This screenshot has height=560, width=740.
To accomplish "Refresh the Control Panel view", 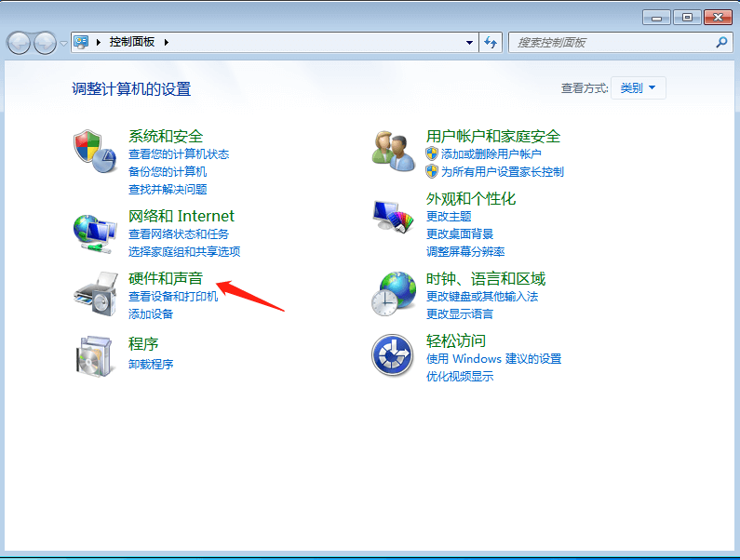I will (491, 43).
